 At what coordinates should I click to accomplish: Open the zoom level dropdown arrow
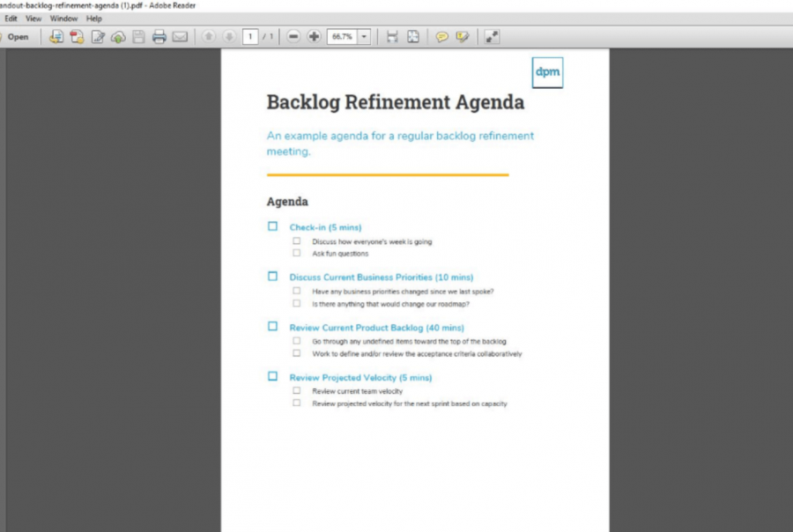(x=364, y=37)
